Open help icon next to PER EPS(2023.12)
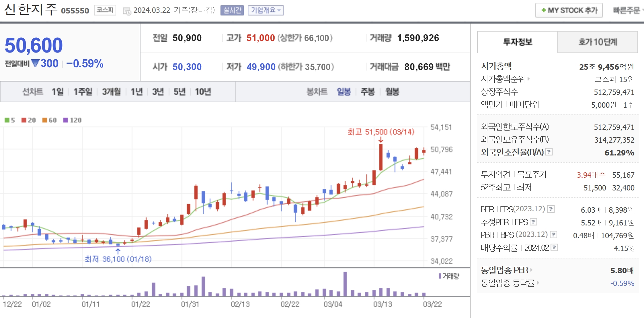The height and width of the screenshot is (318, 644). [x=551, y=209]
